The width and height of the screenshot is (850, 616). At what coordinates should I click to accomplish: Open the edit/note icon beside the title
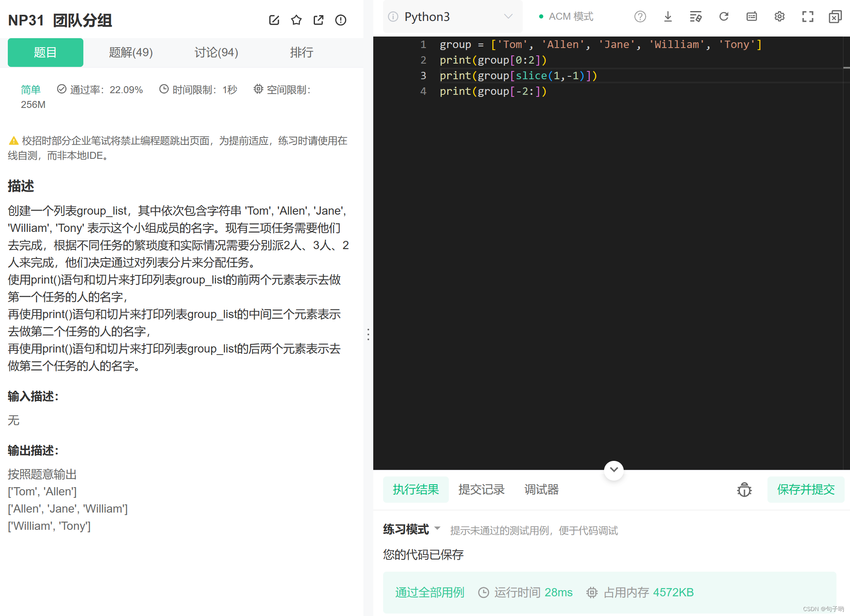274,20
